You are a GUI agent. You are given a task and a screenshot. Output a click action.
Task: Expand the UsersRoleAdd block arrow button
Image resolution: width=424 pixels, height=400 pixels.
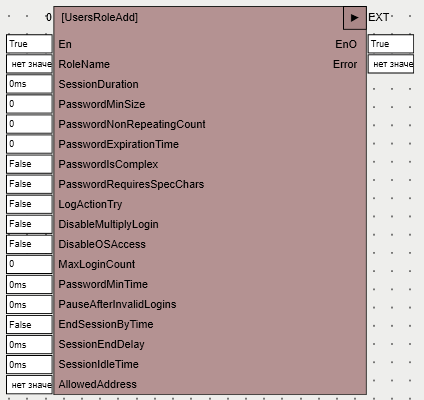point(355,18)
